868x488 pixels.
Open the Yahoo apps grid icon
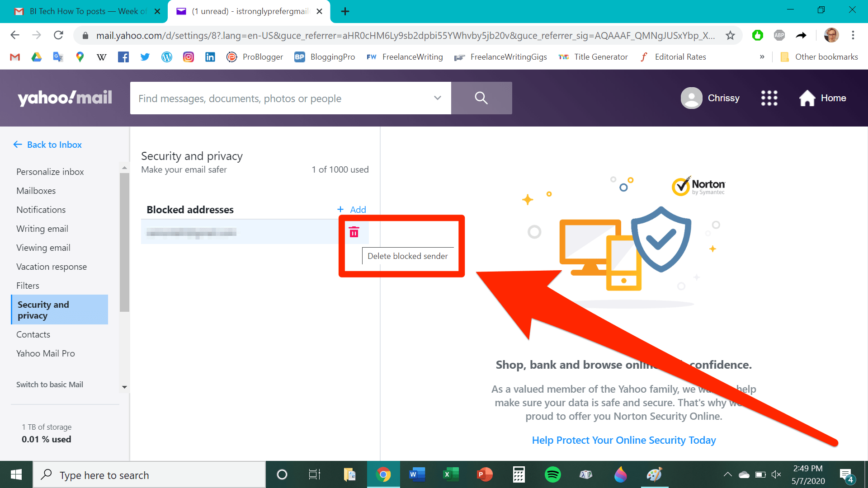[769, 98]
